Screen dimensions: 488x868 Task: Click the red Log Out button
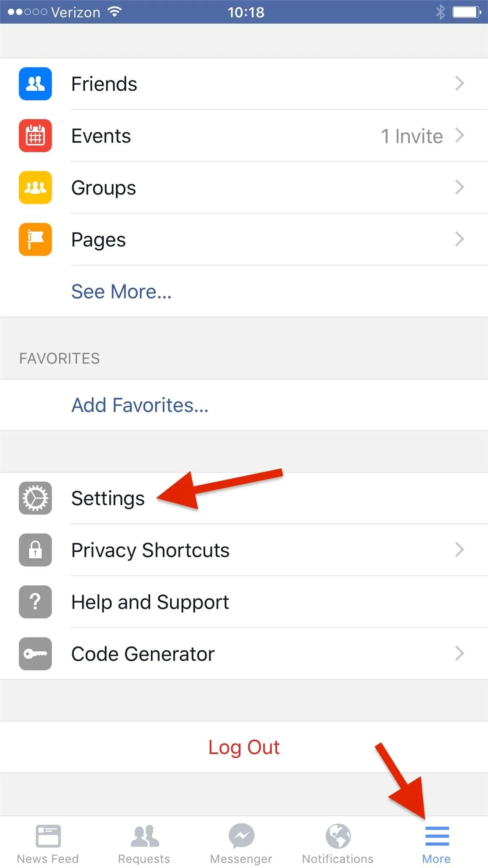coord(244,747)
